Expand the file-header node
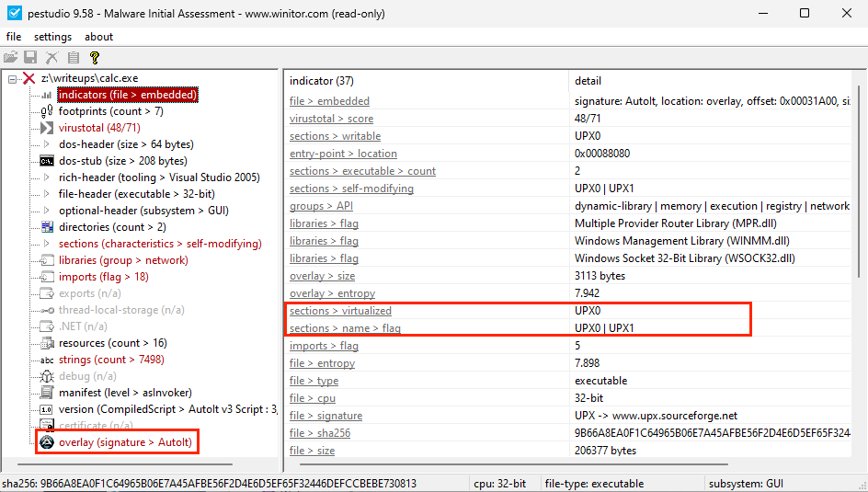Image resolution: width=868 pixels, height=492 pixels. (x=47, y=194)
